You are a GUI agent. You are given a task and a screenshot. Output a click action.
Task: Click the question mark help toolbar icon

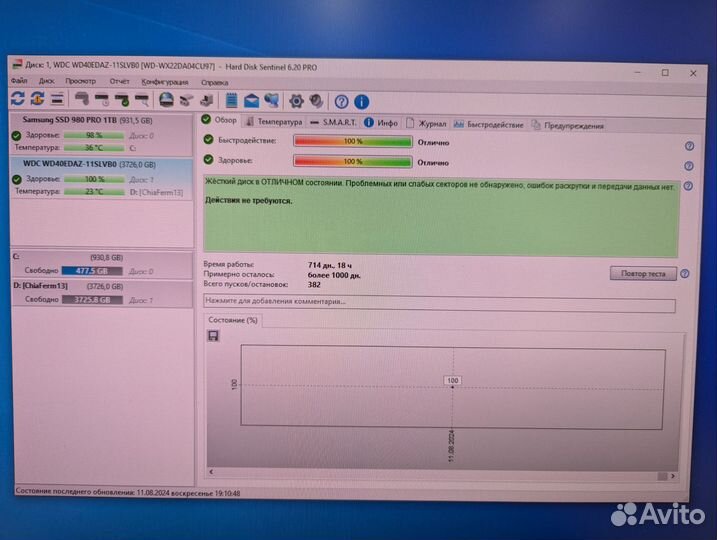[341, 102]
